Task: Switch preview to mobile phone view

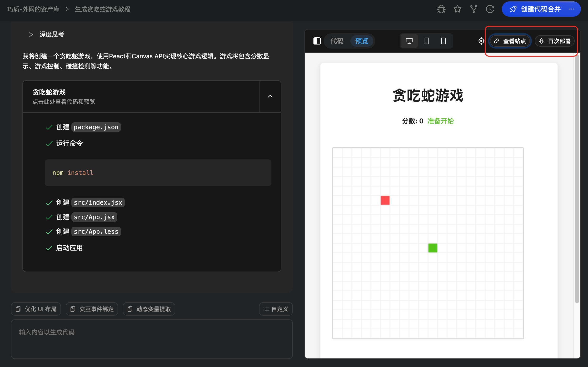Action: 443,41
